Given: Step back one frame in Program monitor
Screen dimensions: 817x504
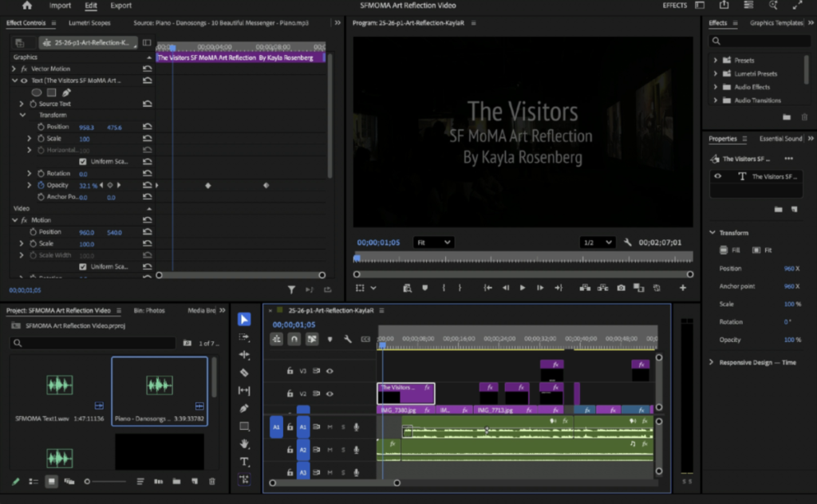Looking at the screenshot, I should pyautogui.click(x=505, y=288).
